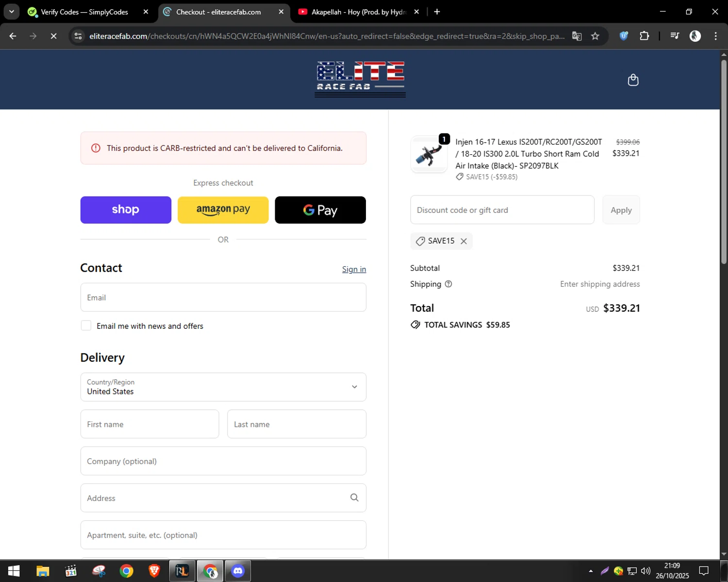
Task: Pay with Google Pay button
Action: (x=320, y=210)
